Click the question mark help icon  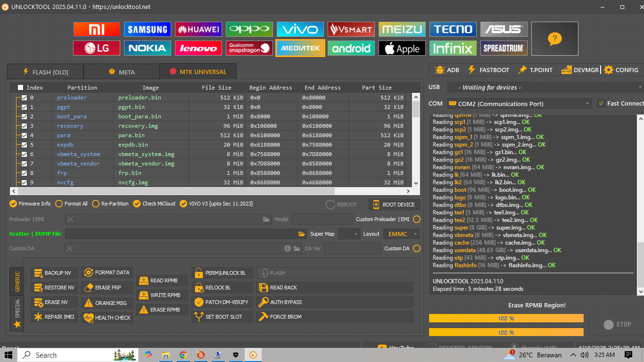point(554,39)
